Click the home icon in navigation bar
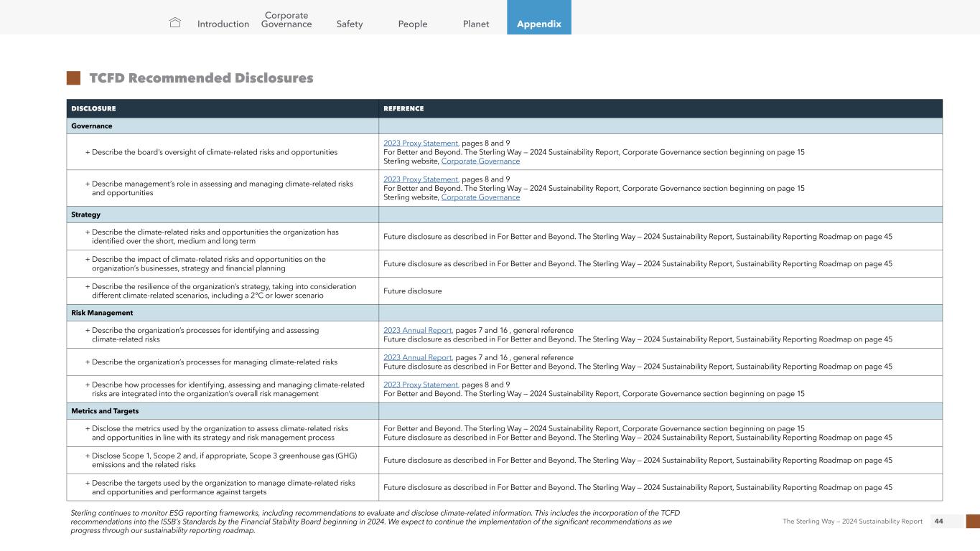 [174, 23]
